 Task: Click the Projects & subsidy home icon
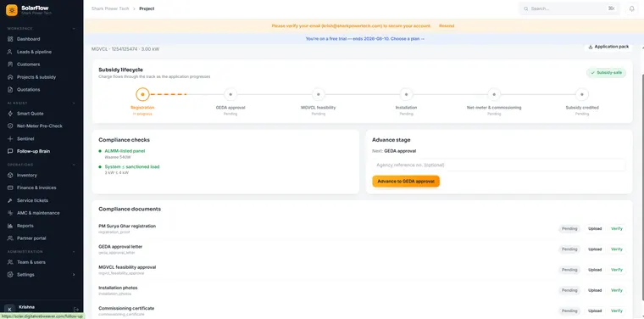click(10, 77)
